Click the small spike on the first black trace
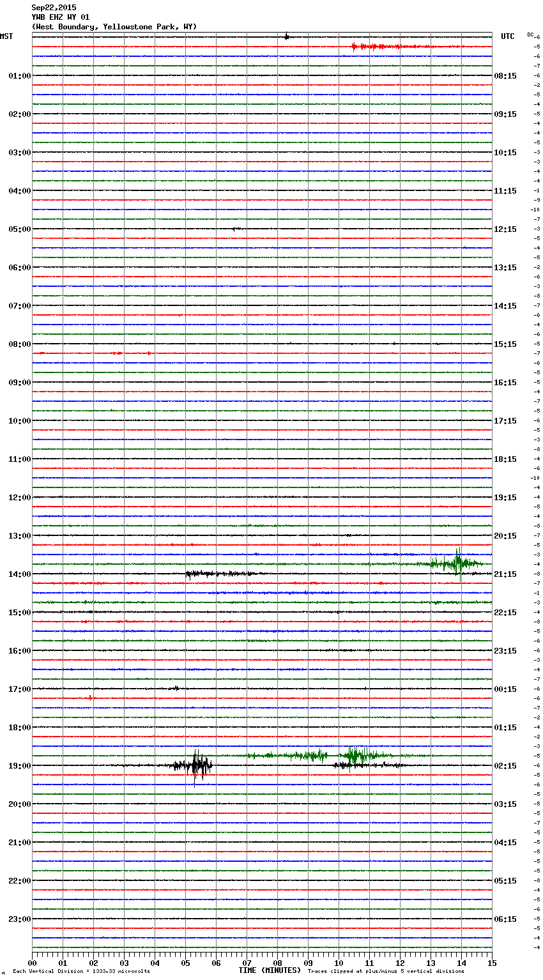This screenshot has height=980, width=543. (287, 37)
